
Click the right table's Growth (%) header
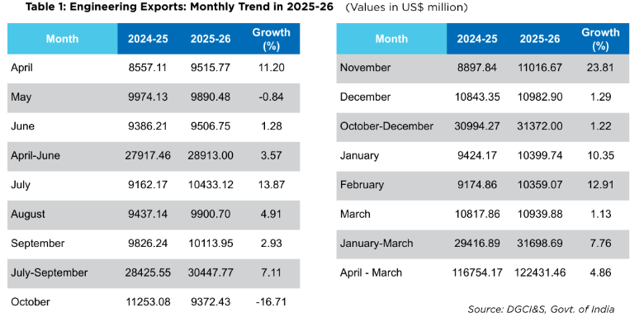(x=600, y=39)
